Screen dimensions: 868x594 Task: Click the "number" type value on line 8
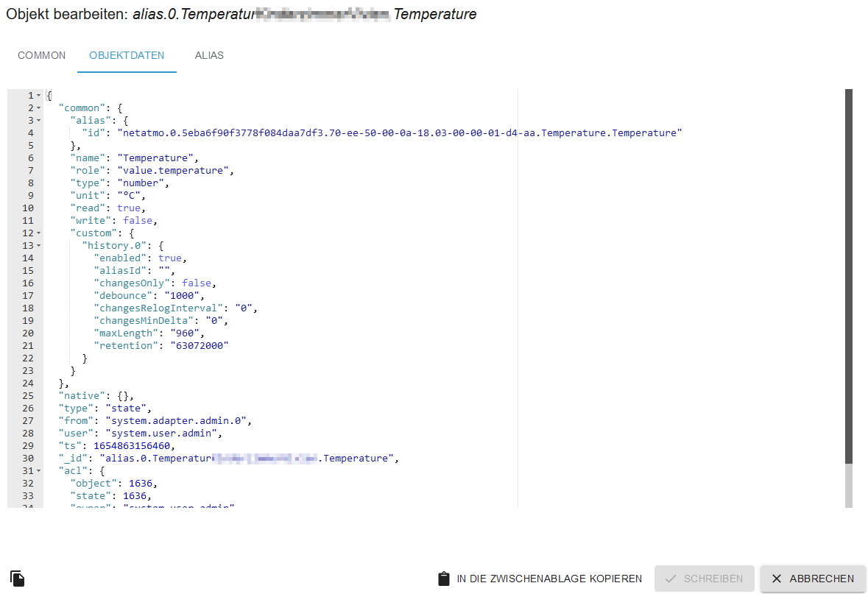click(141, 183)
